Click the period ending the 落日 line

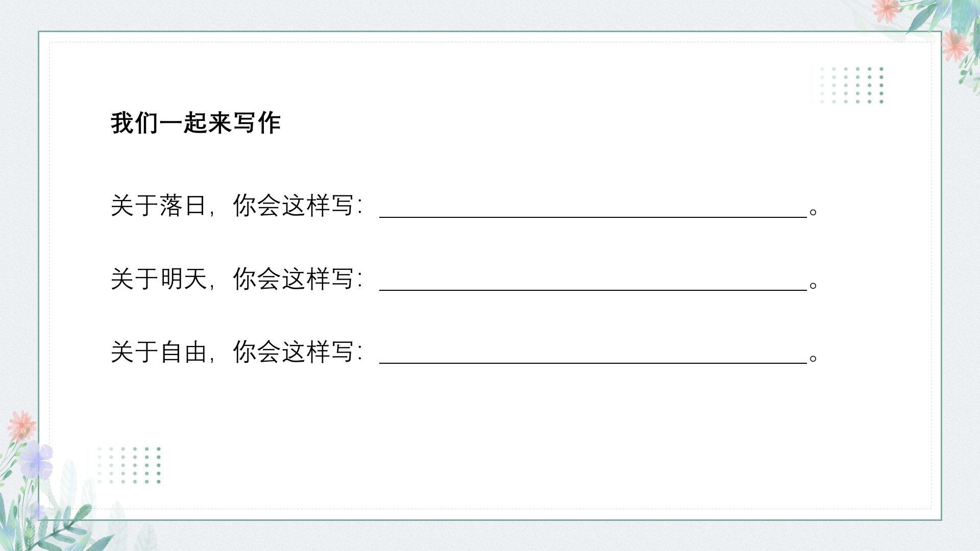click(x=814, y=211)
